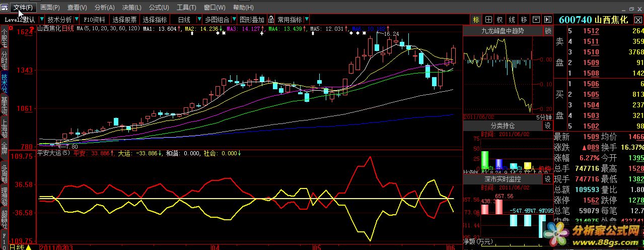Select the 分时 tab in left sidebar
This screenshot has height=250, width=644.
4,59
